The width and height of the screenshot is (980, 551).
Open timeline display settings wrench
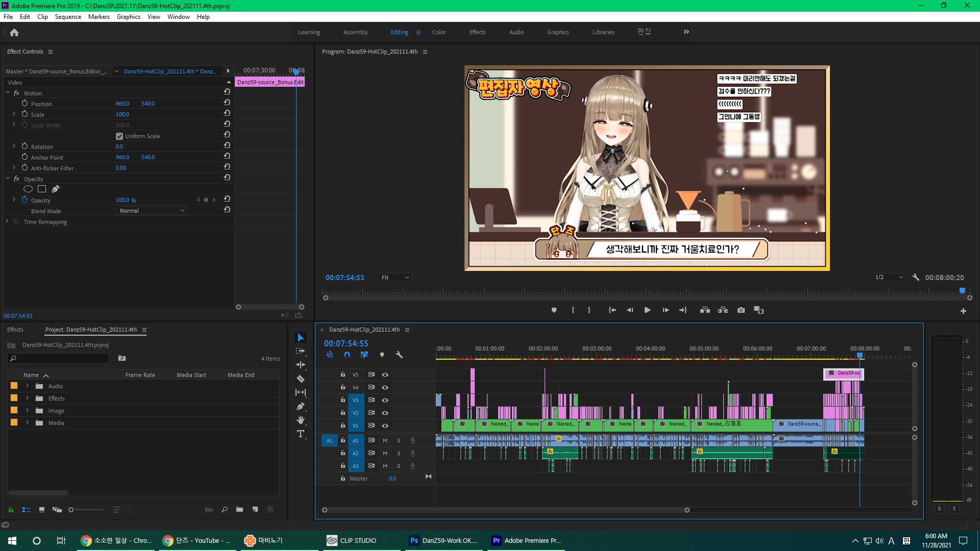(399, 355)
